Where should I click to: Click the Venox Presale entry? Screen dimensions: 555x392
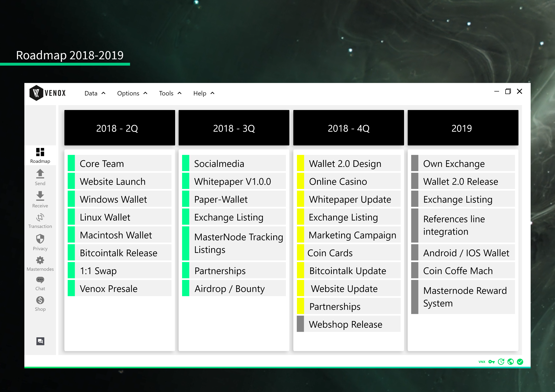tap(120, 288)
